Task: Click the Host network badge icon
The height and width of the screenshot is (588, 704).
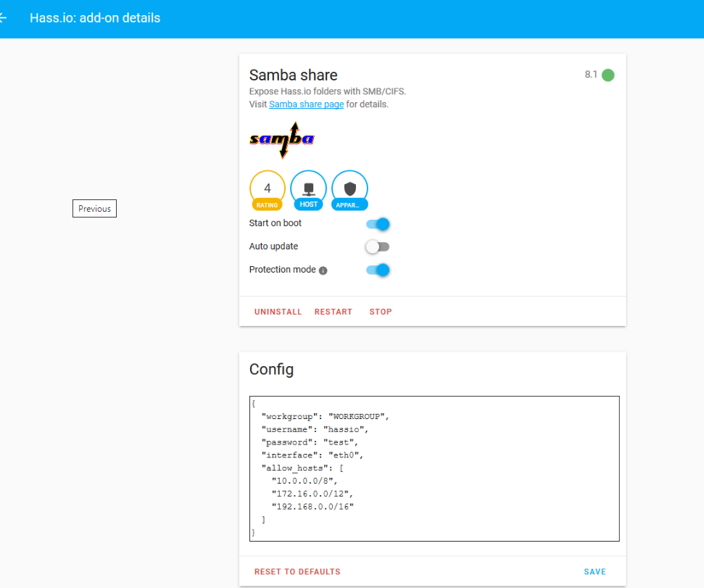Action: point(308,190)
